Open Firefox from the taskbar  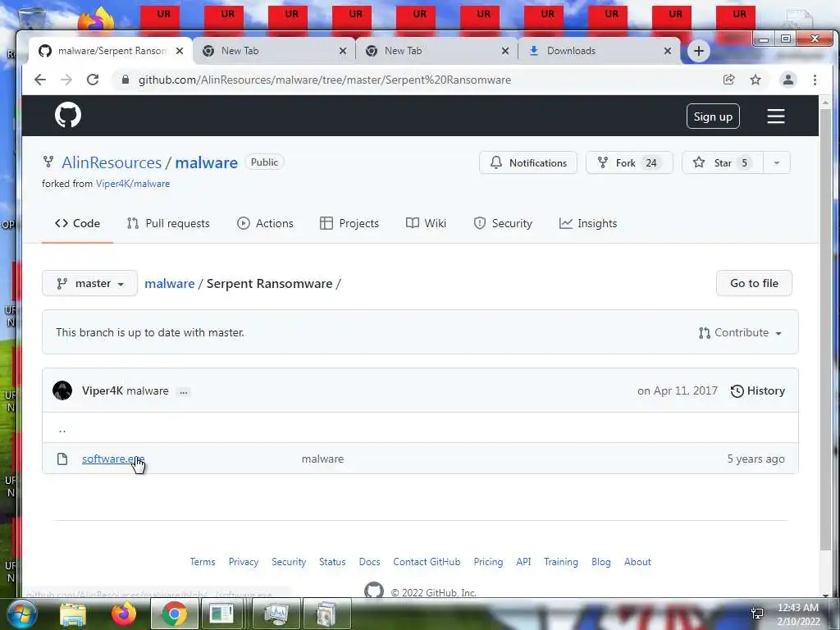tap(124, 614)
